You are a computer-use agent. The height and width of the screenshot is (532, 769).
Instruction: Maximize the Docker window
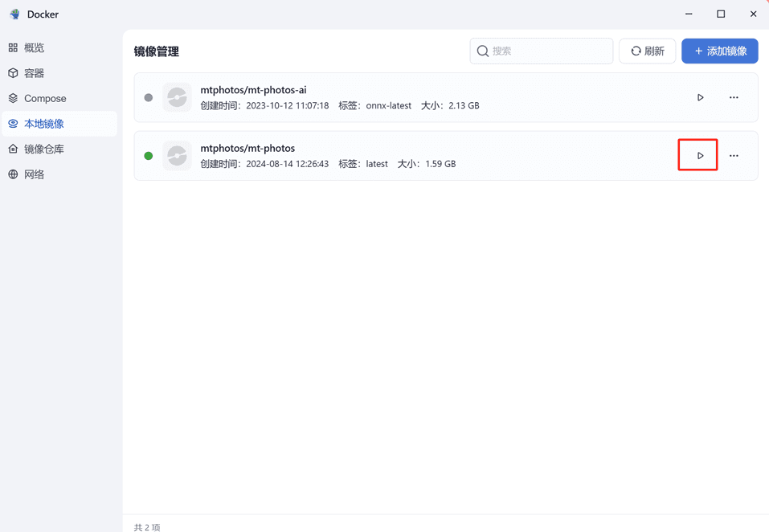(x=721, y=14)
